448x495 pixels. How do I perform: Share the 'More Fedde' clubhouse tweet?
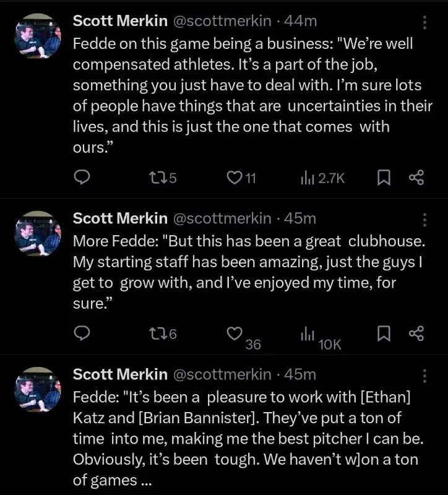click(416, 334)
